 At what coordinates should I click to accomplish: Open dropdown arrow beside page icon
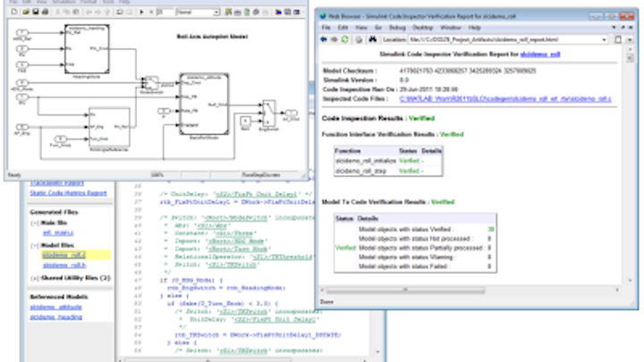point(630,40)
